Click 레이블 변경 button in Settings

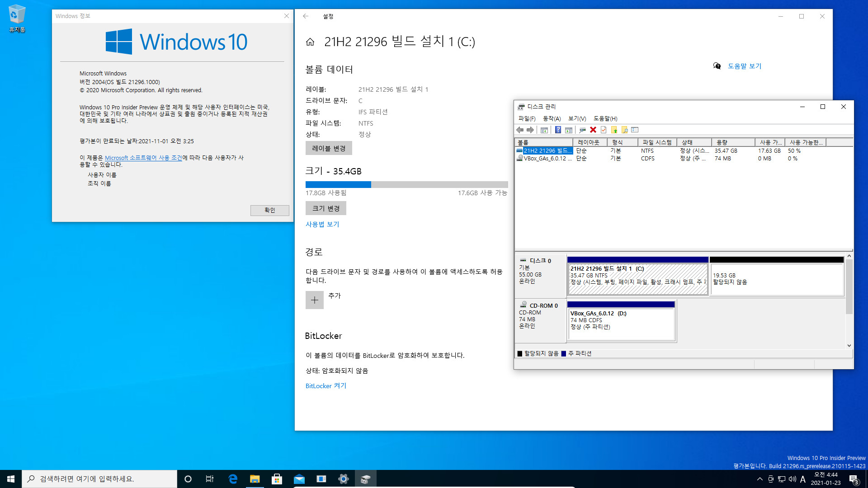pos(329,148)
